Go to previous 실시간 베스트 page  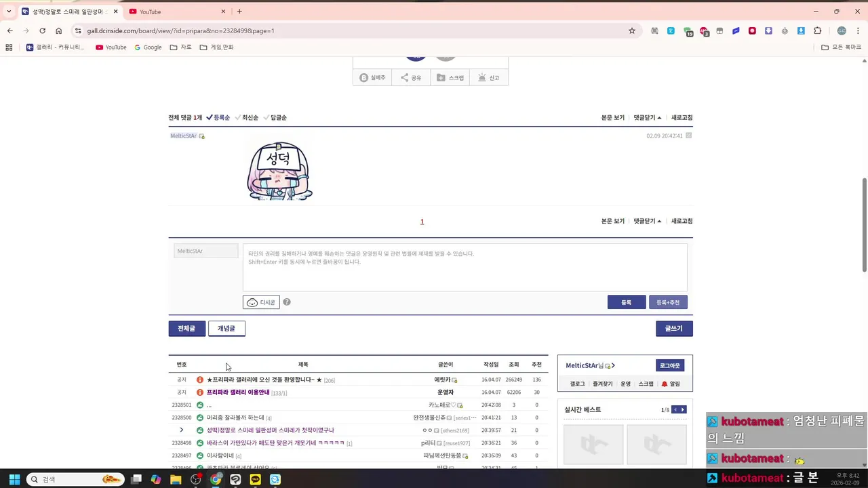[674, 409]
